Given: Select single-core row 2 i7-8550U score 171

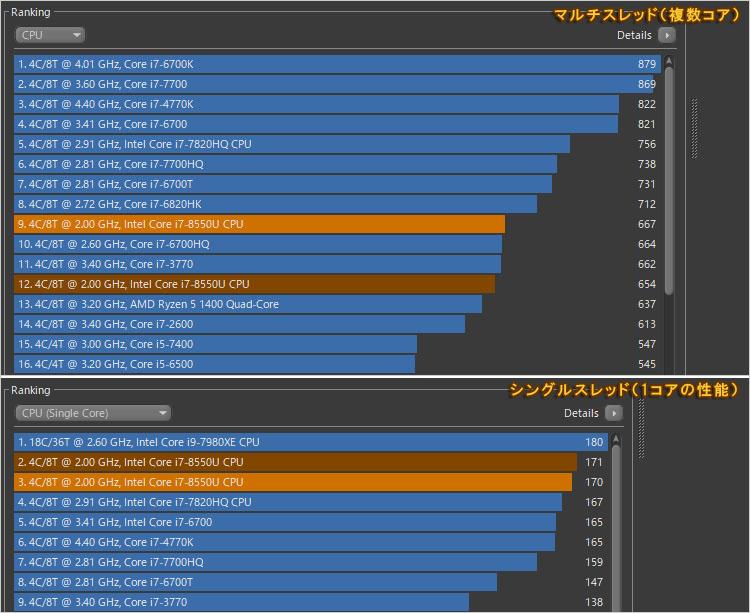Looking at the screenshot, I should coord(311,462).
